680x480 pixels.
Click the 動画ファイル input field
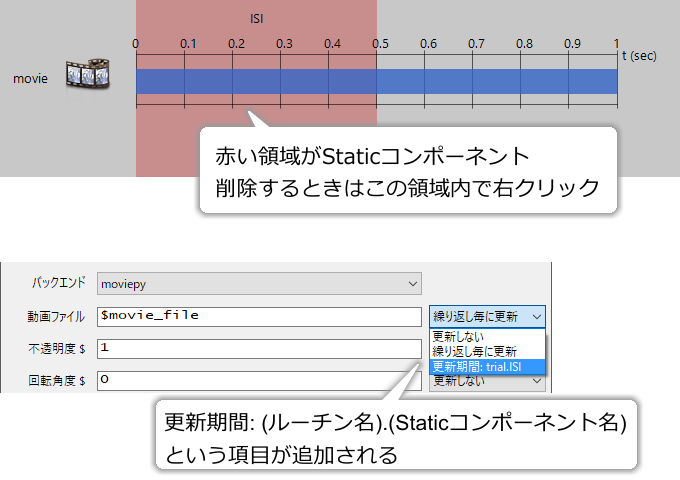[259, 317]
